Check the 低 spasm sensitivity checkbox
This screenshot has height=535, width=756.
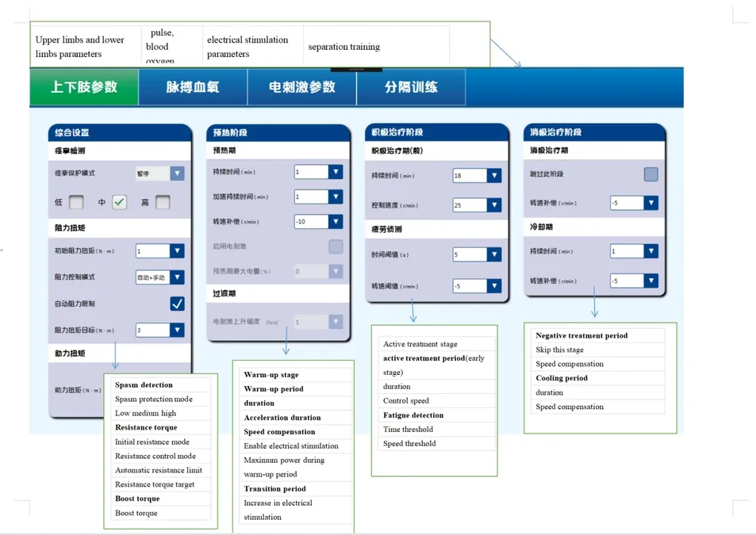76,202
